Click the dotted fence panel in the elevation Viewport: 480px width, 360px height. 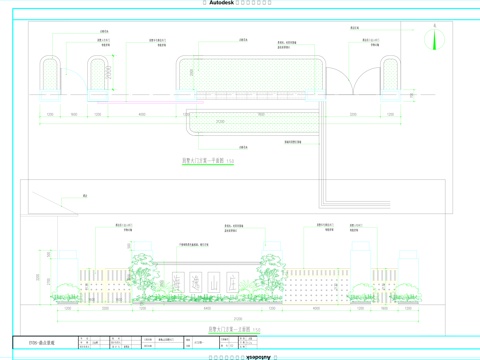point(316,287)
